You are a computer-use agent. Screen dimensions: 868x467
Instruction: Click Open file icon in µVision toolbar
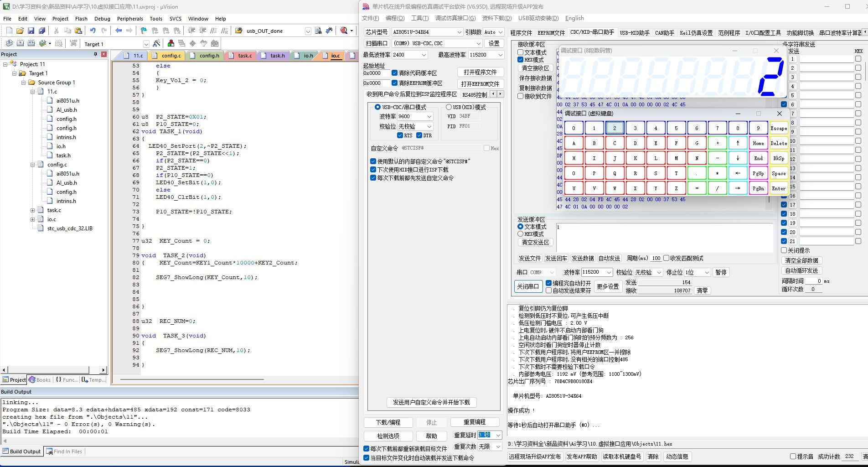(x=20, y=31)
